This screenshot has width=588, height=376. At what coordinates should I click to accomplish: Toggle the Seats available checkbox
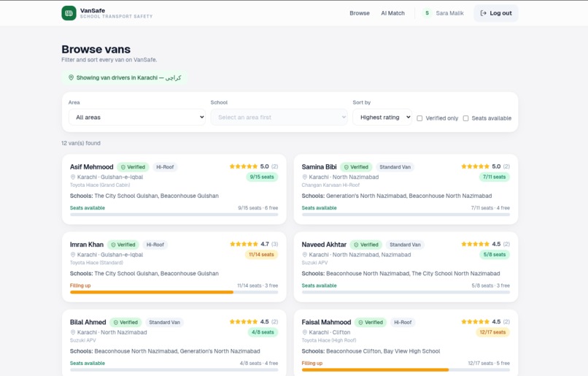pyautogui.click(x=465, y=118)
